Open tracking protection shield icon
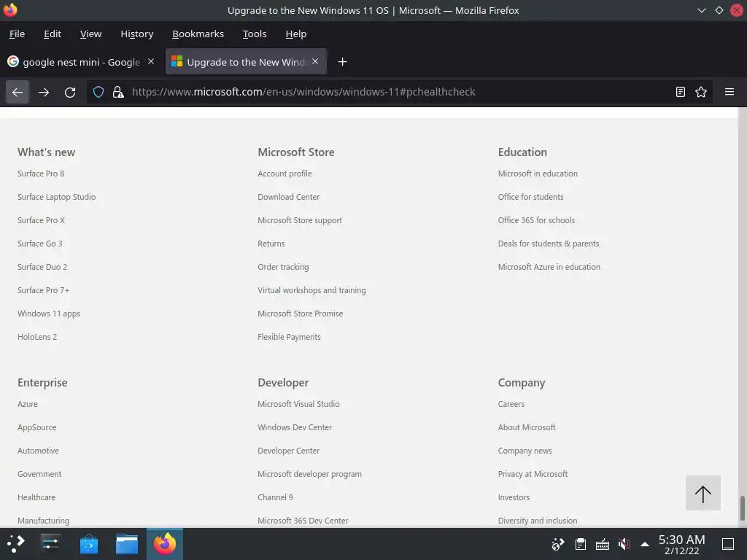 (x=98, y=92)
